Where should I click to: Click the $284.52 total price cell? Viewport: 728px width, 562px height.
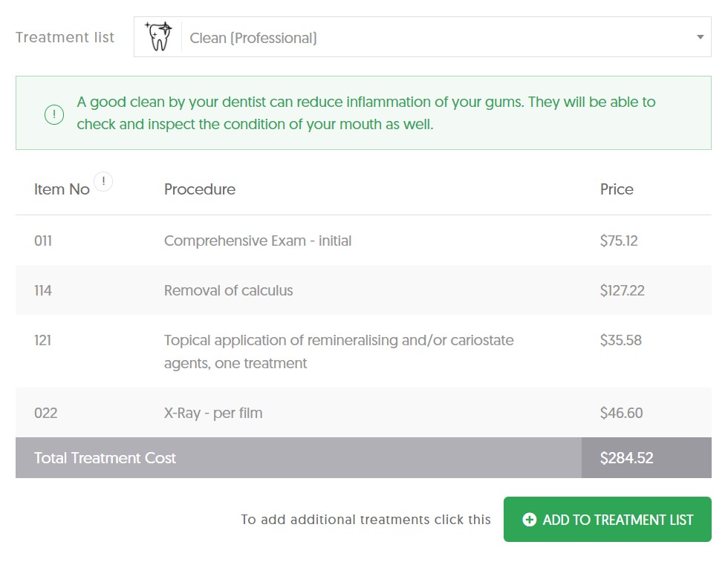646,457
